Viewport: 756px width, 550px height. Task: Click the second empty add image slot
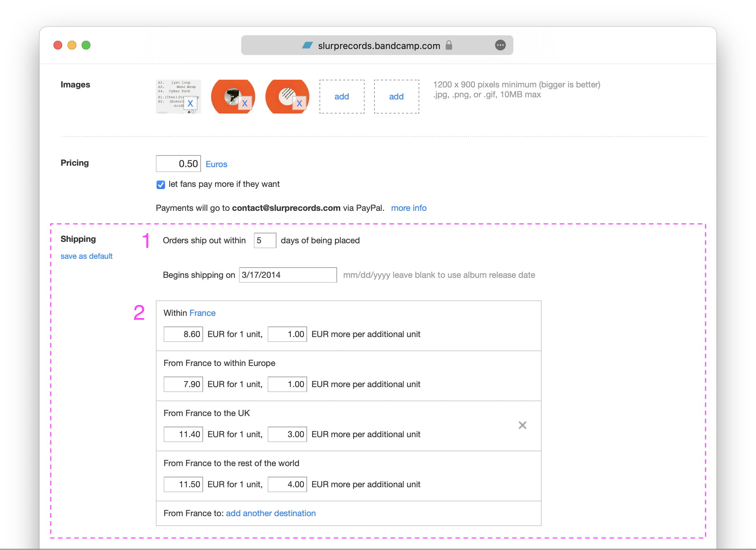pyautogui.click(x=396, y=97)
